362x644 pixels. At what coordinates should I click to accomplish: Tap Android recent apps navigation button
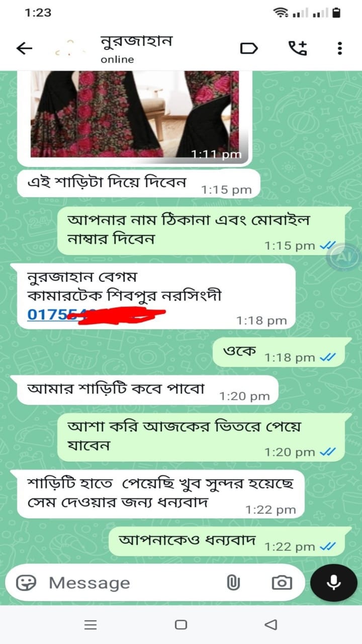tap(90, 625)
